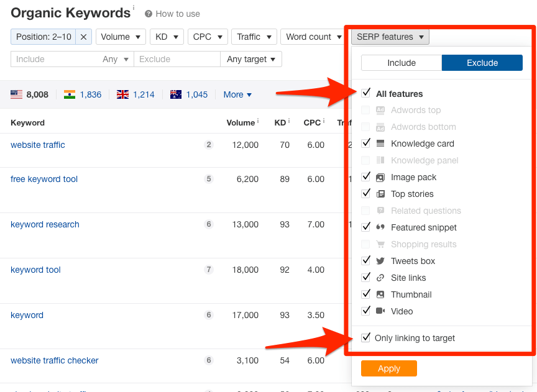The image size is (537, 392).
Task: Click the Image pack feature icon
Action: point(380,177)
